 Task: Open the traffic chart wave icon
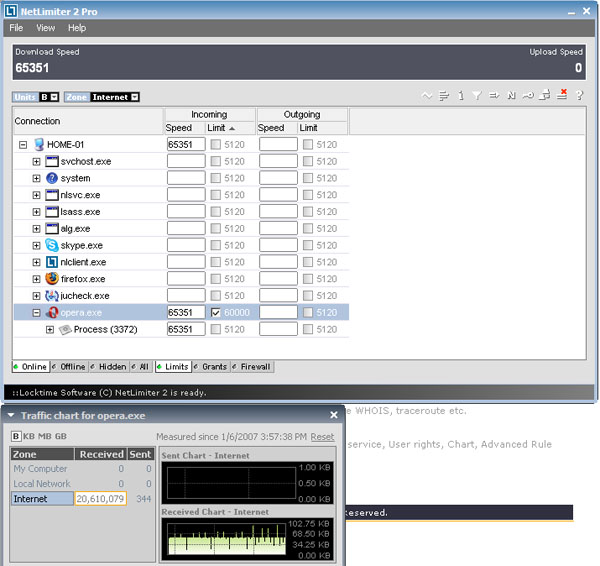(427, 95)
